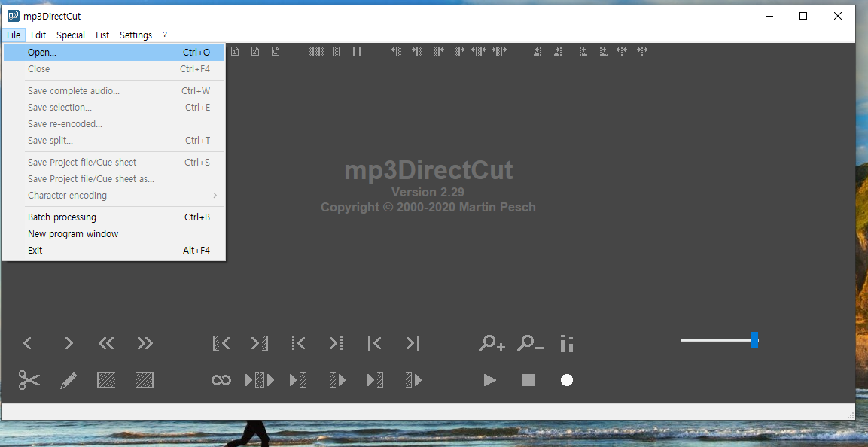868x447 pixels.
Task: Click icon with left arrows around dotted line
Action: click(622, 51)
